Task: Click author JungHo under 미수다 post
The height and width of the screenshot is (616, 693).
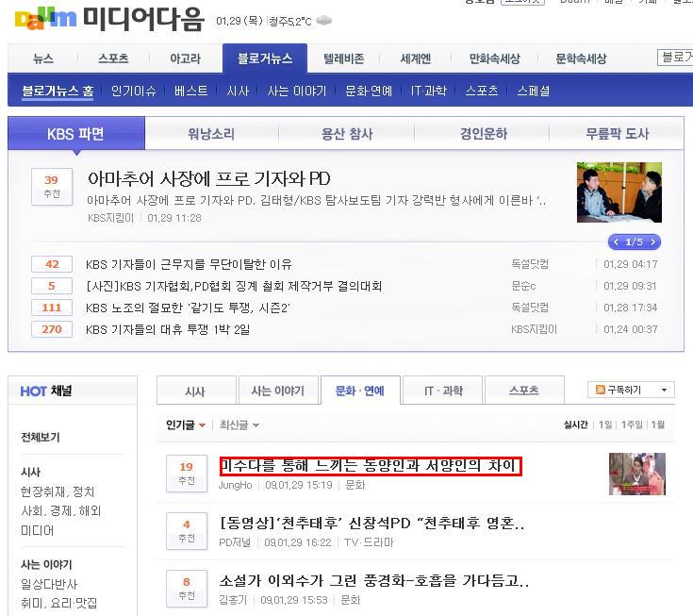Action: [235, 485]
